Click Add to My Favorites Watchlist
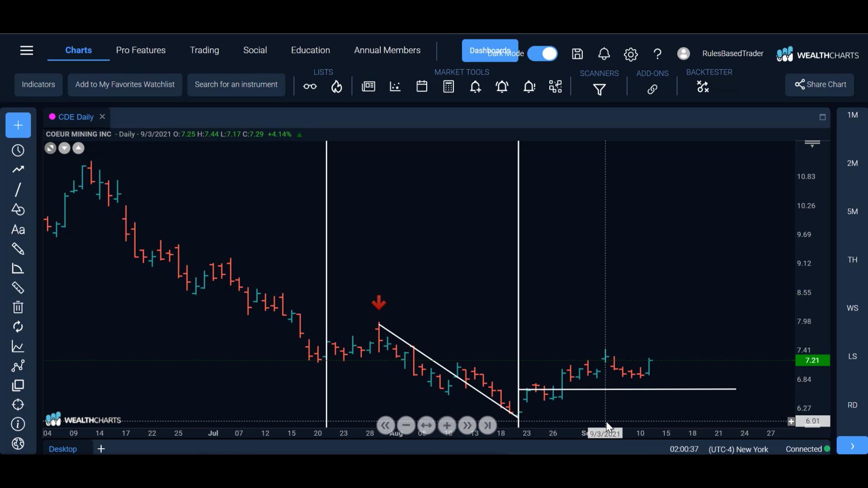The width and height of the screenshot is (868, 488). click(125, 84)
